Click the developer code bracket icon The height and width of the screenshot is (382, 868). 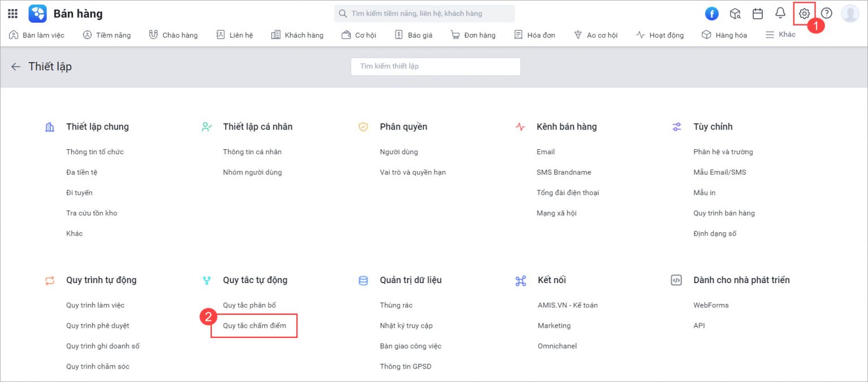coord(676,280)
